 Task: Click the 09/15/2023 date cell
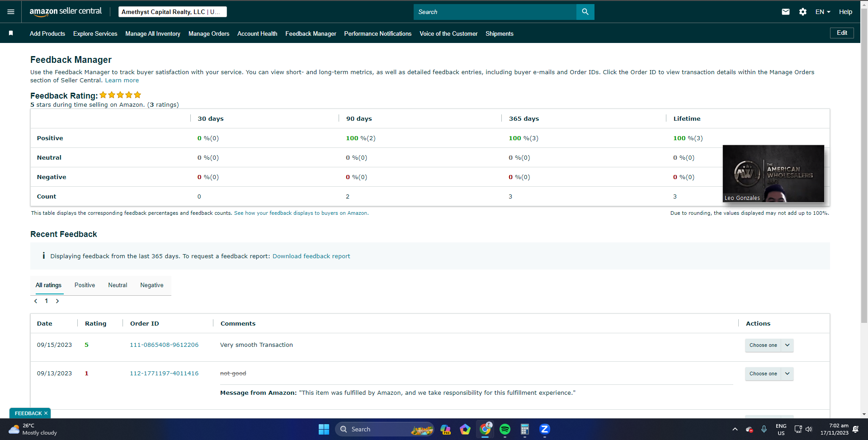coord(54,345)
